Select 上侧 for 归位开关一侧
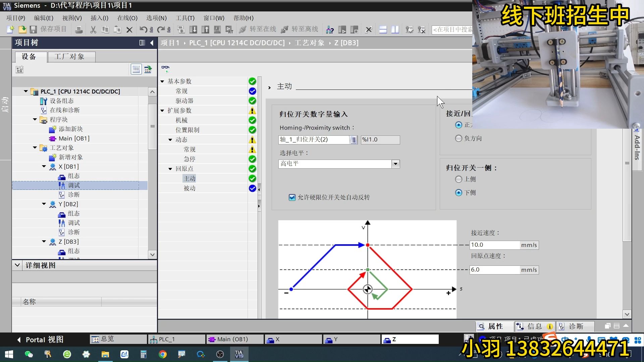 [459, 179]
